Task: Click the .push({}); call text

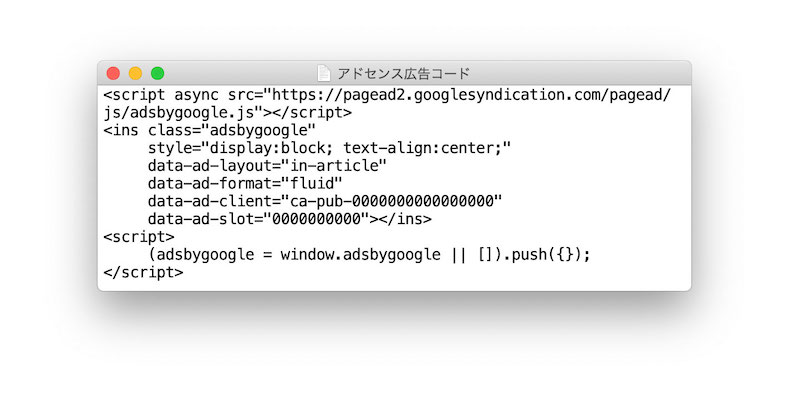Action: [x=546, y=254]
